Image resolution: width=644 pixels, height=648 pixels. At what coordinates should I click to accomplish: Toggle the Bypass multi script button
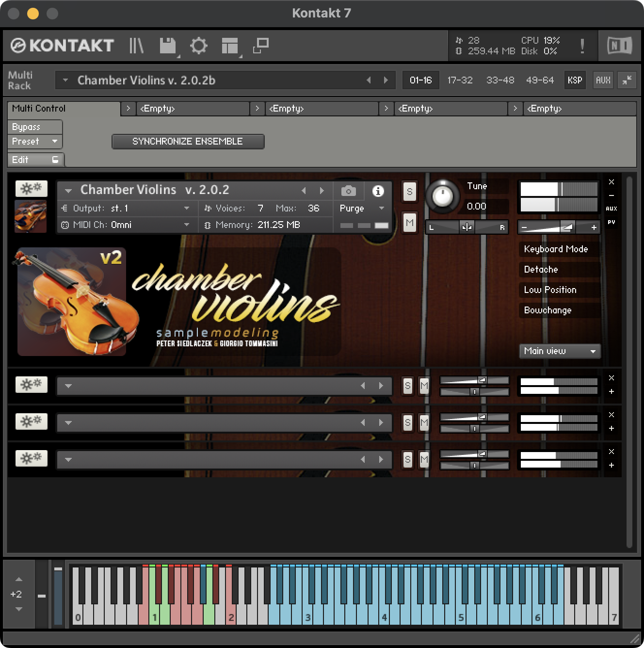click(35, 127)
